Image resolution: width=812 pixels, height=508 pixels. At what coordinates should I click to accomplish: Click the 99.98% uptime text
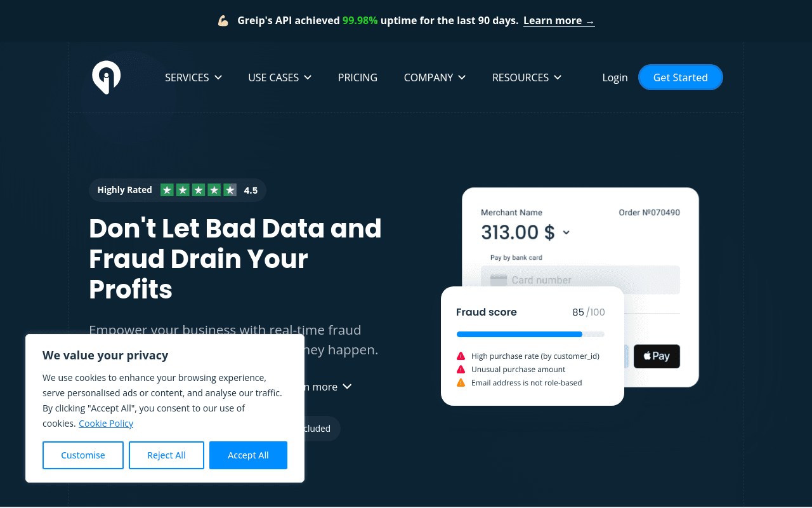click(x=360, y=21)
